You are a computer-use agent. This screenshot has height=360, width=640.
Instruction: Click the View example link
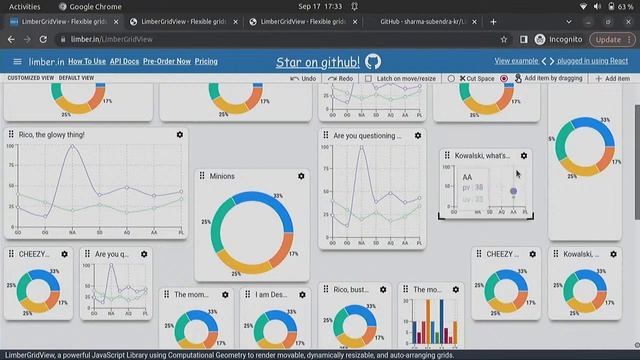516,61
